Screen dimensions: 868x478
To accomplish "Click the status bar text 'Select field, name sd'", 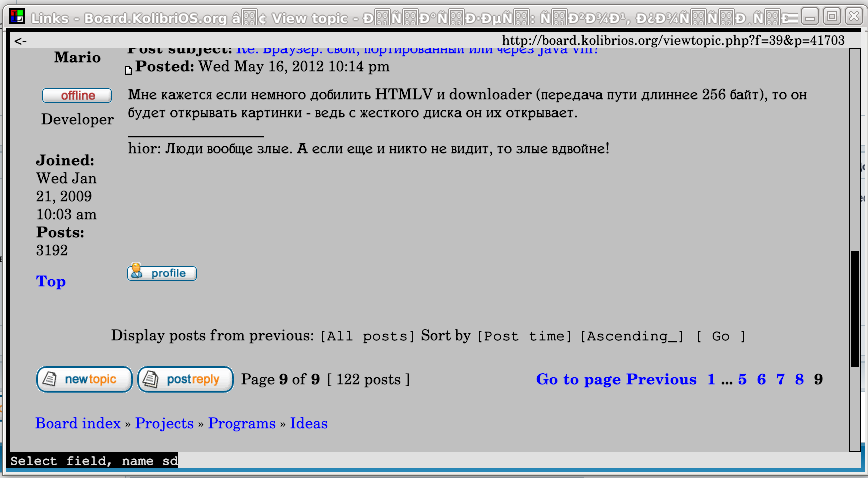I will click(x=94, y=461).
